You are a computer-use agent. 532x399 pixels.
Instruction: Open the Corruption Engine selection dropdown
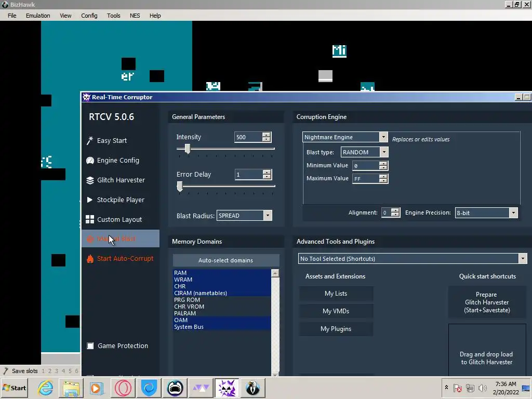pyautogui.click(x=383, y=137)
